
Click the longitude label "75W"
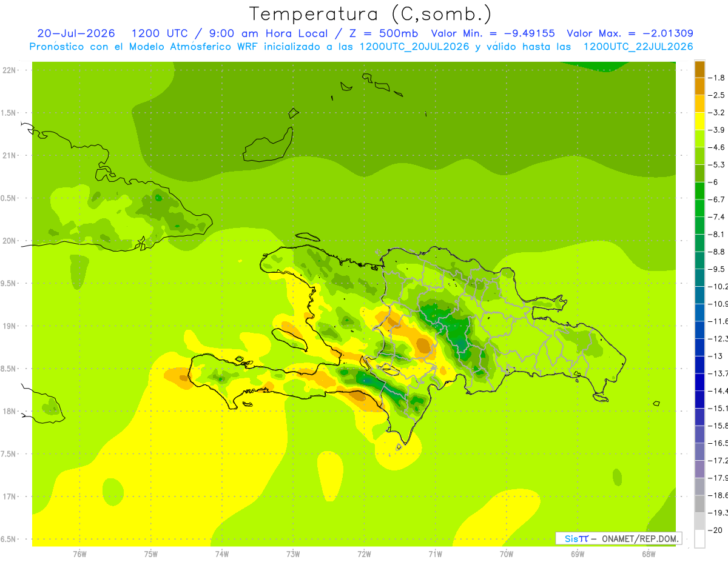click(150, 554)
